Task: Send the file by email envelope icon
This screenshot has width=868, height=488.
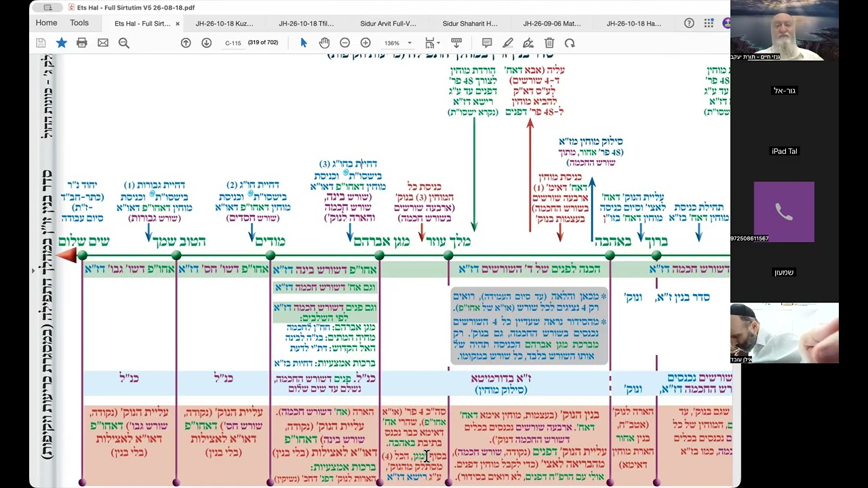Action: coord(103,43)
